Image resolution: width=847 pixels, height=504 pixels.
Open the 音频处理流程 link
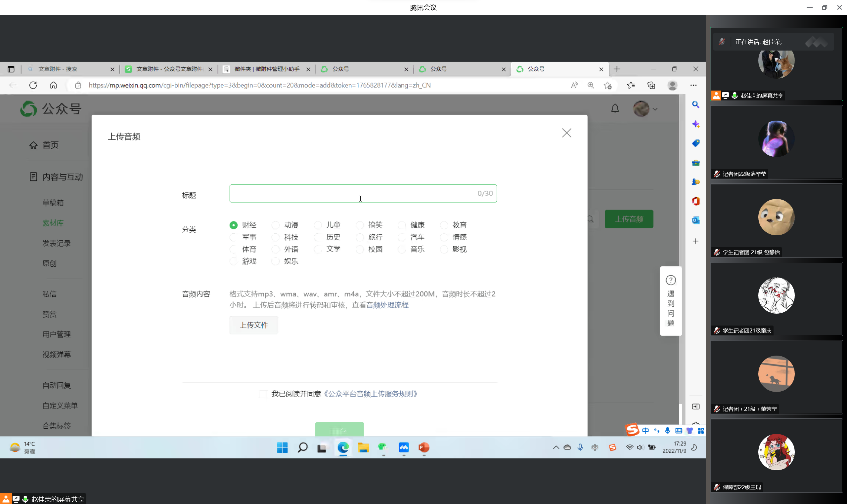[x=387, y=305]
